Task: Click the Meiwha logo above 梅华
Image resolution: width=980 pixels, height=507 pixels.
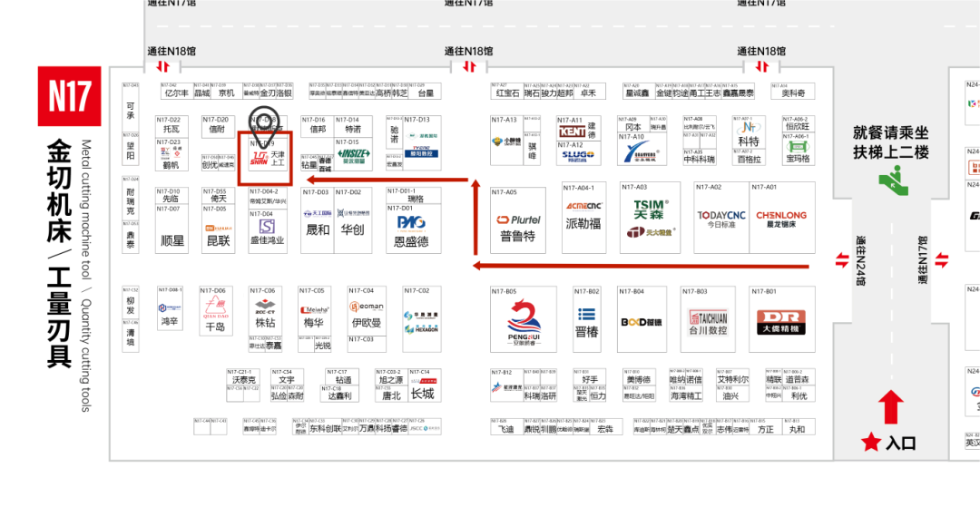Action: tap(316, 309)
